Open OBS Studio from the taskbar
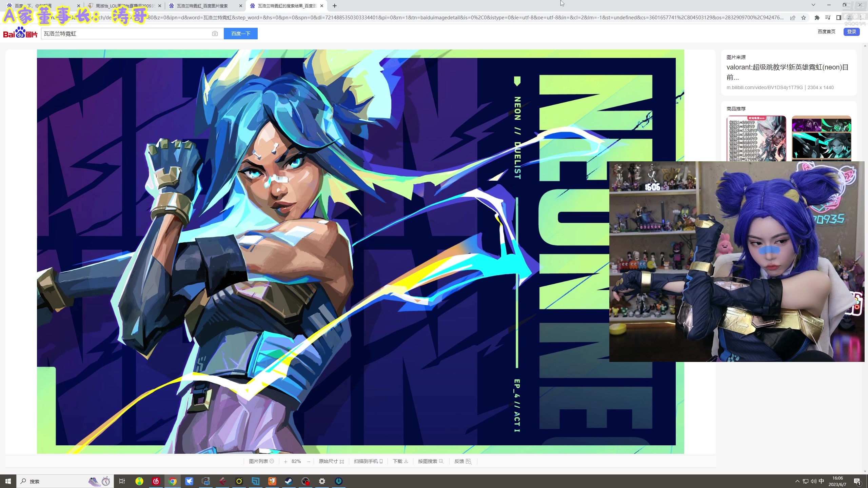Viewport: 868px width, 488px height. coord(305,481)
